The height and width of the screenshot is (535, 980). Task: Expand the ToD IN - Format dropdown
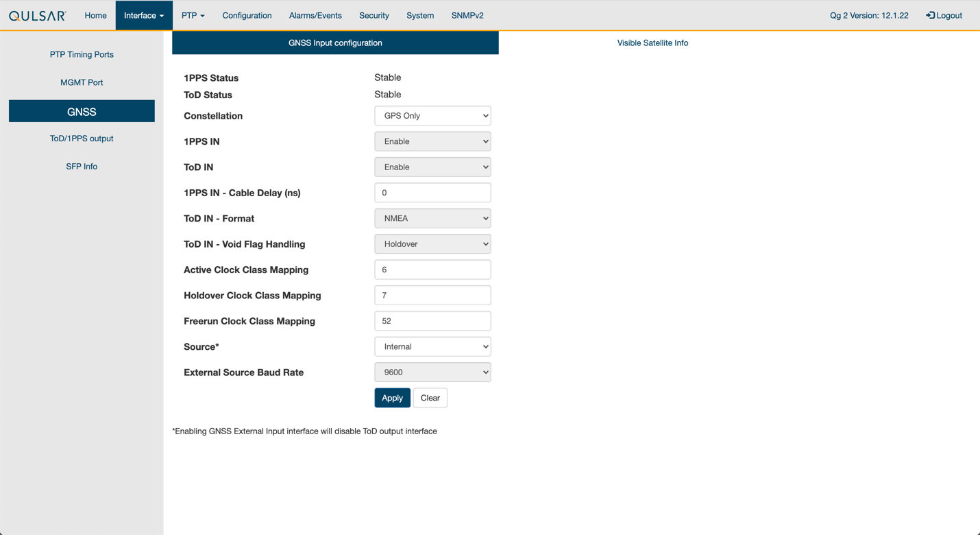coord(432,218)
